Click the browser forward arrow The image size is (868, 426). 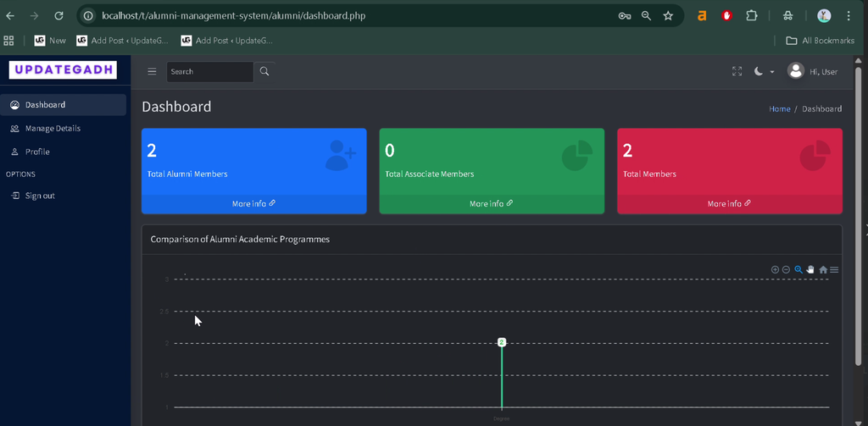coord(34,16)
